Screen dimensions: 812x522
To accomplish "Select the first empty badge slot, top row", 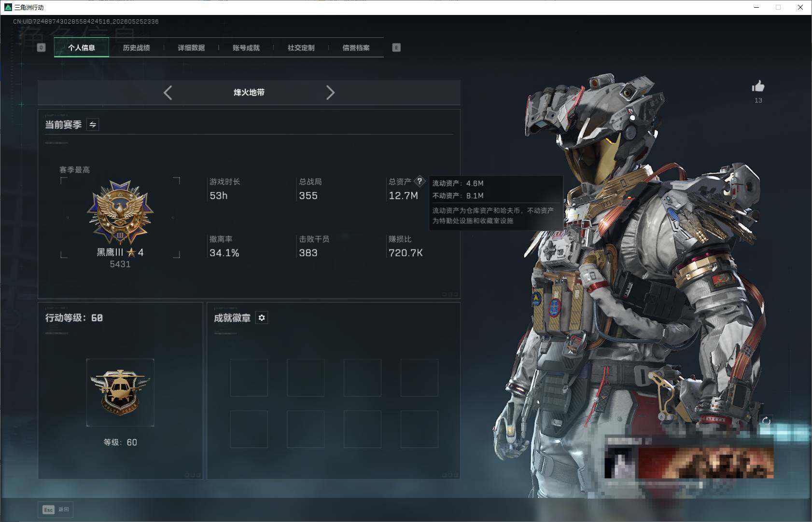I will tap(249, 378).
